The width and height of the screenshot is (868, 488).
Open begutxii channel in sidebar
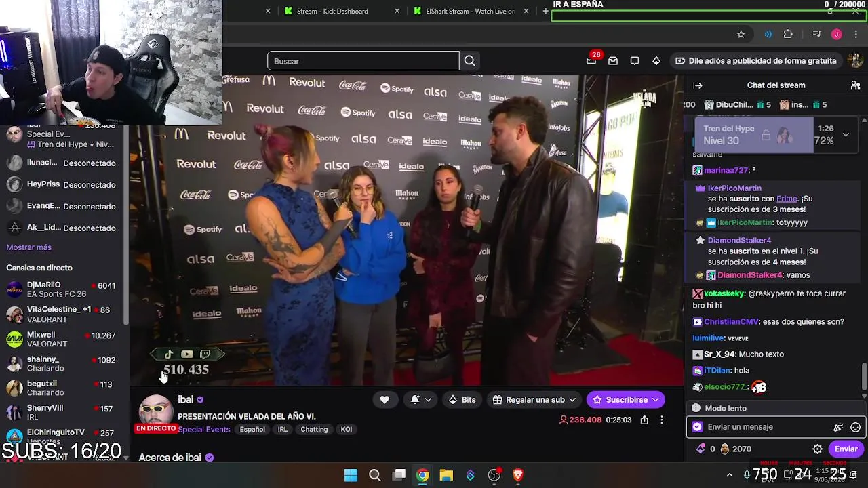click(61, 388)
